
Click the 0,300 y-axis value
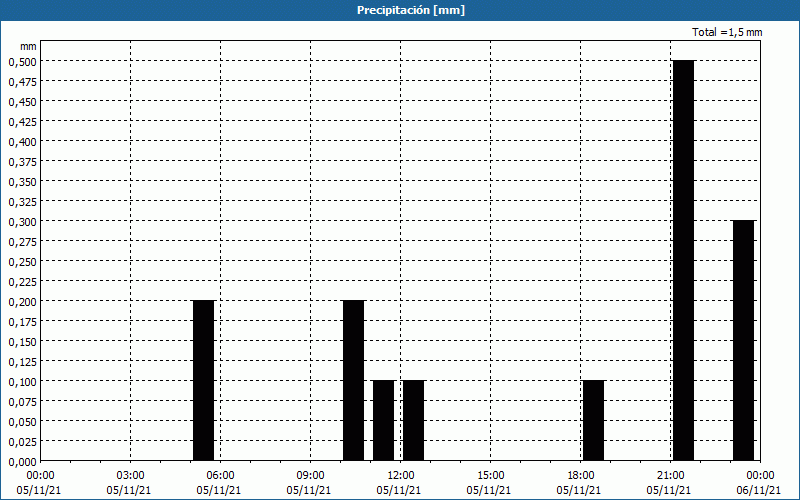[x=22, y=221]
